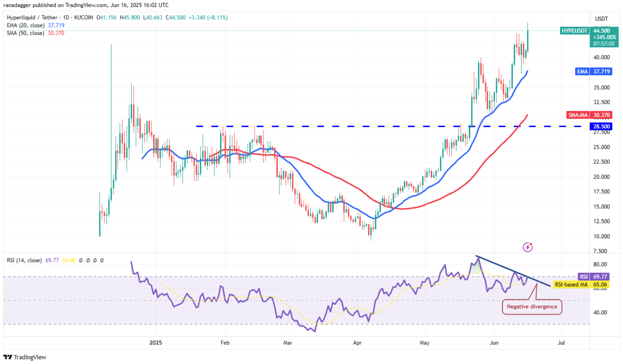Open the Hyperliquid / Tether symbol title
The image size is (623, 364).
[32, 18]
